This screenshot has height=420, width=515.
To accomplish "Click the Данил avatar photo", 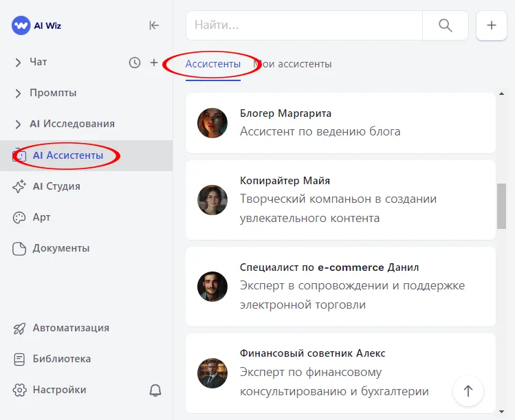I will (x=212, y=287).
